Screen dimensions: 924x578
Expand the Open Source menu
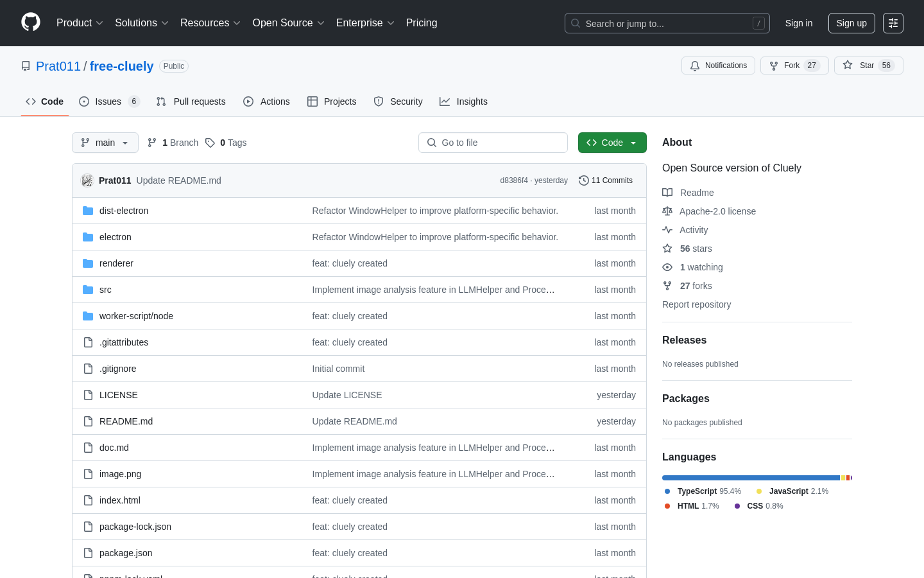(288, 23)
